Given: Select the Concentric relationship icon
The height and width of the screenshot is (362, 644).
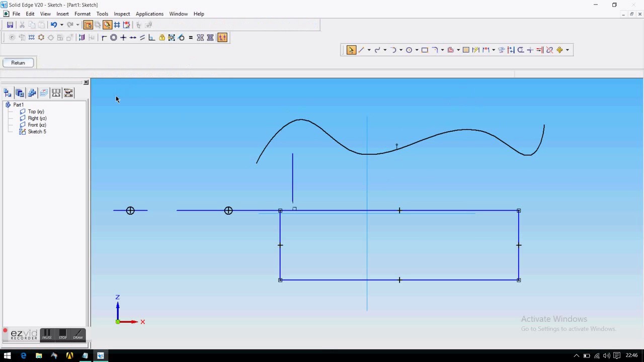Looking at the screenshot, I should pos(114,38).
